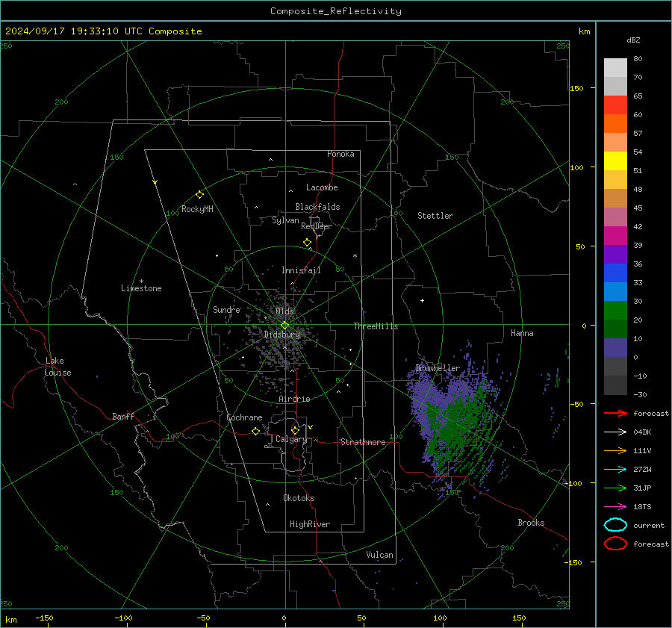This screenshot has height=628, width=672.
Task: Click the Airdrie city label
Action: [294, 399]
